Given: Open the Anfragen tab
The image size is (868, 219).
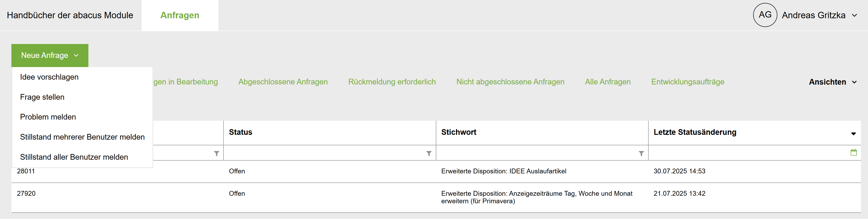Looking at the screenshot, I should 180,15.
